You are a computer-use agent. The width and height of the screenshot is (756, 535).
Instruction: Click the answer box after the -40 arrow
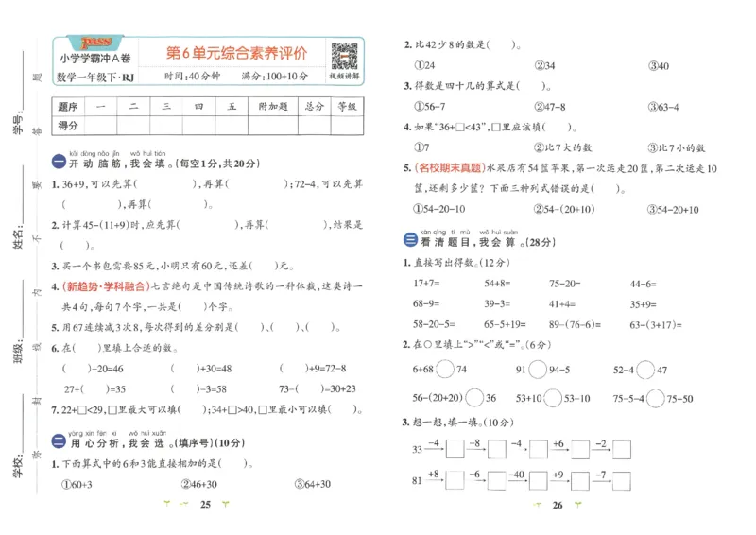click(539, 480)
